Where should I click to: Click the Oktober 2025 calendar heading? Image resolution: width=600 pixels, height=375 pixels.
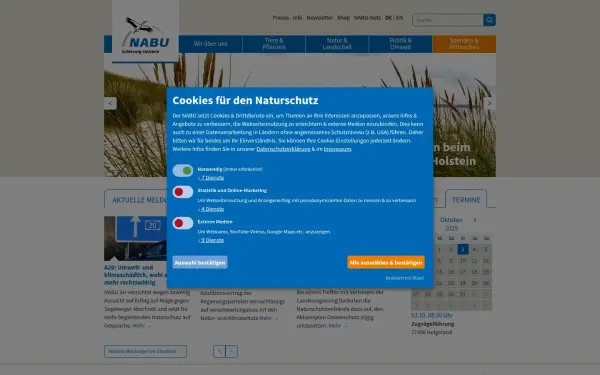click(x=451, y=224)
